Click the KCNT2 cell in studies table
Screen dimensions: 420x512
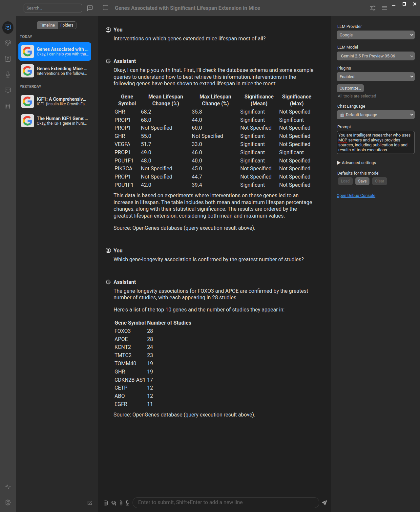(x=123, y=347)
